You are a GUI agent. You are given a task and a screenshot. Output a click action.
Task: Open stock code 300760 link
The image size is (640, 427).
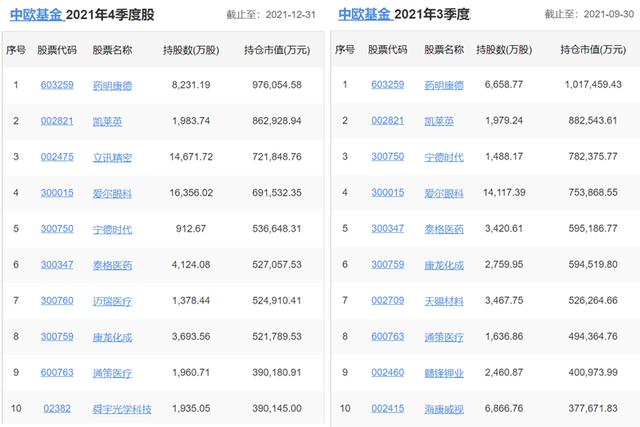tap(57, 300)
